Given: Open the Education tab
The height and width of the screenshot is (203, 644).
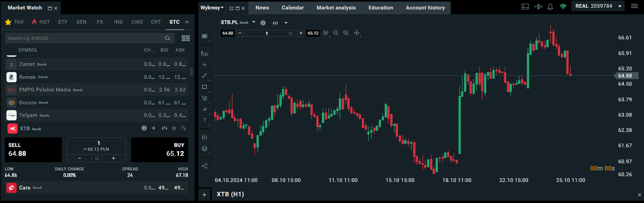Looking at the screenshot, I should (x=381, y=8).
